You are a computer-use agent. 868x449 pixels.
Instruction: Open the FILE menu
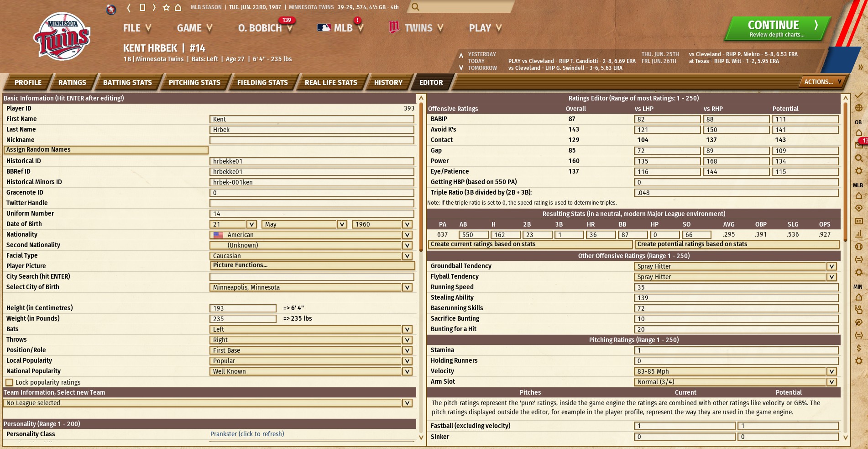[x=137, y=28]
